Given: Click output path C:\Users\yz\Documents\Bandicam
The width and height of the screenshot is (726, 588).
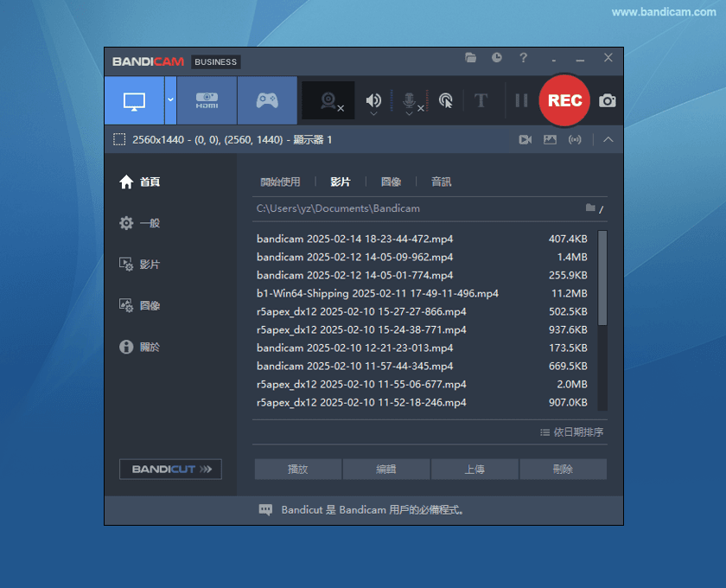Looking at the screenshot, I should pyautogui.click(x=338, y=208).
